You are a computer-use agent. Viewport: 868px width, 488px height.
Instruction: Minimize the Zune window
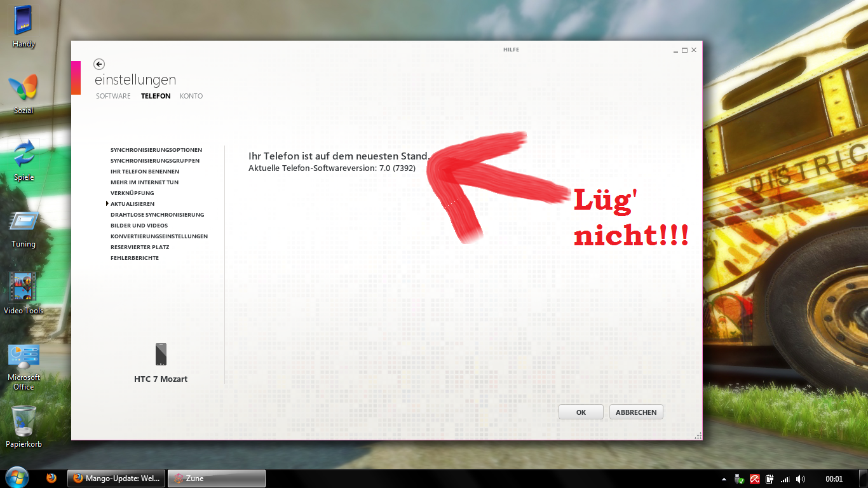(x=675, y=50)
